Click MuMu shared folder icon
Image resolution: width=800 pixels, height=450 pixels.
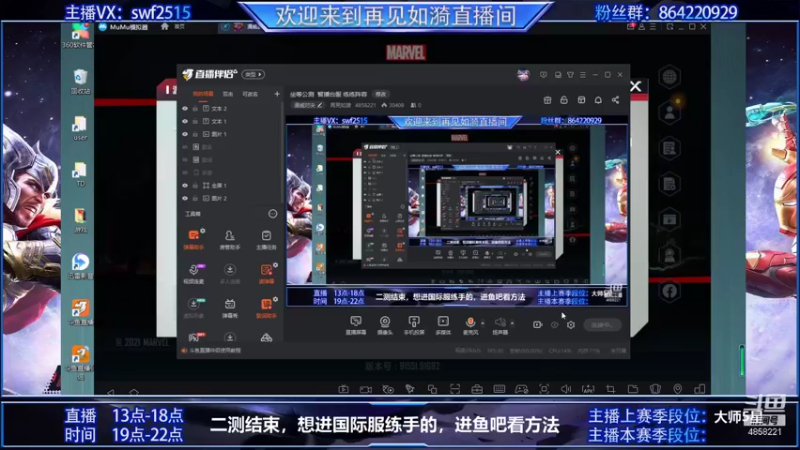tap(633, 389)
